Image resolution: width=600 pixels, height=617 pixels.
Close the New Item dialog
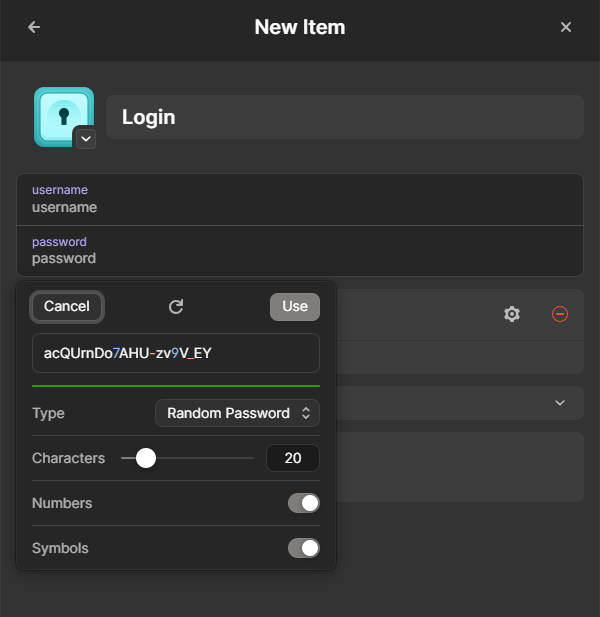pyautogui.click(x=566, y=27)
